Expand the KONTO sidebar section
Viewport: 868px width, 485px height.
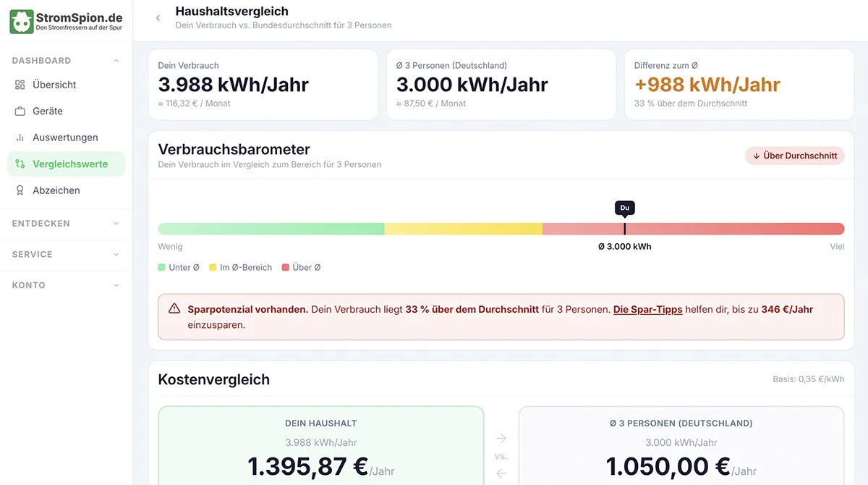(x=66, y=285)
